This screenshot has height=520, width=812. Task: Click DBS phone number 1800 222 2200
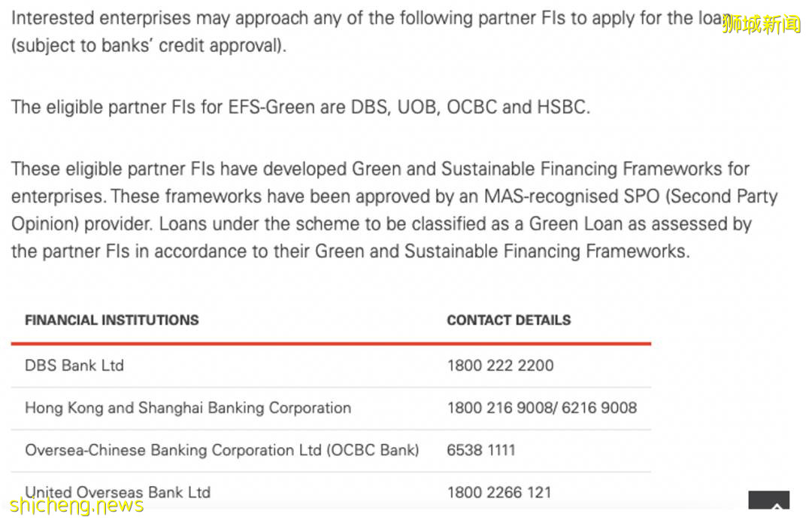(500, 366)
